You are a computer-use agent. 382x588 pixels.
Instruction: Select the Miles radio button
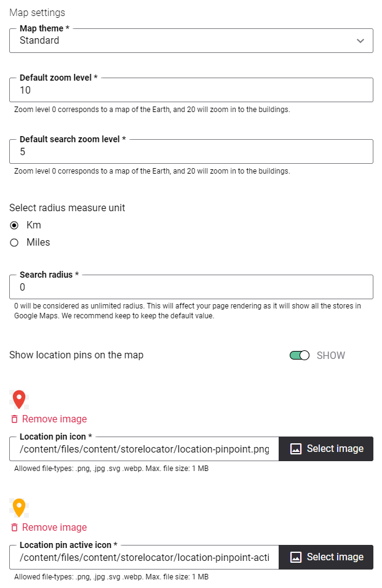click(14, 243)
